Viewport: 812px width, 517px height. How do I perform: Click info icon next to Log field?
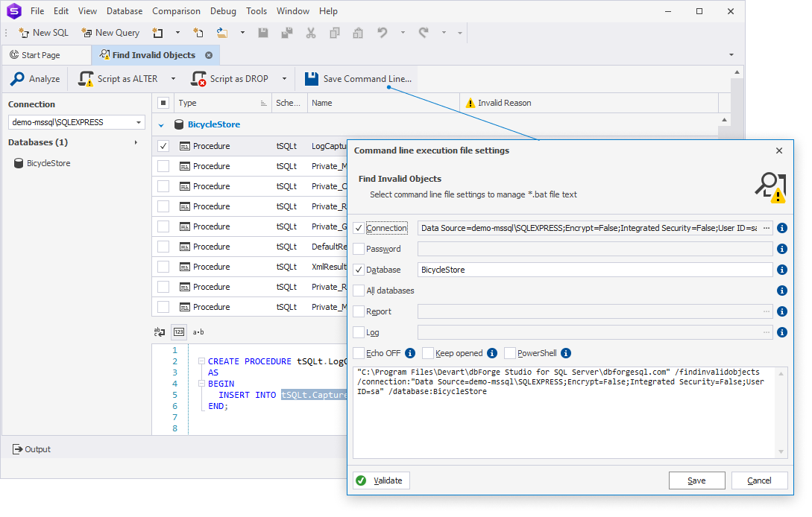pos(782,332)
